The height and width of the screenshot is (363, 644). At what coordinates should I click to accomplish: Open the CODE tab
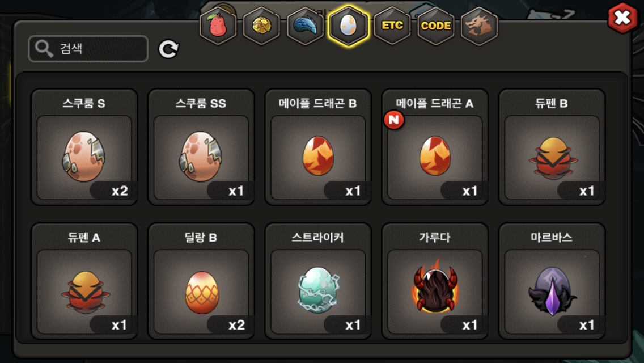click(436, 26)
